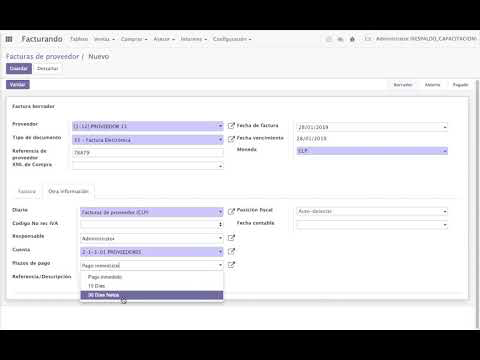
Task: Open external link beside Diario field
Action: point(231,211)
